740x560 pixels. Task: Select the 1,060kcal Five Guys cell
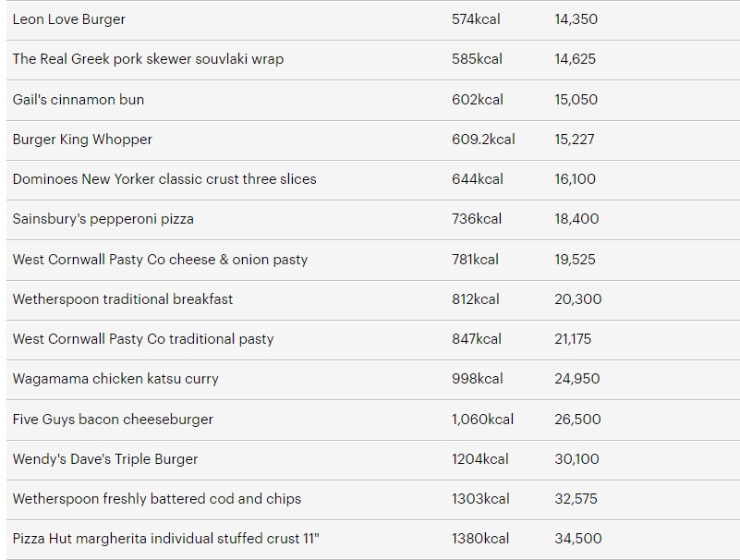(482, 420)
